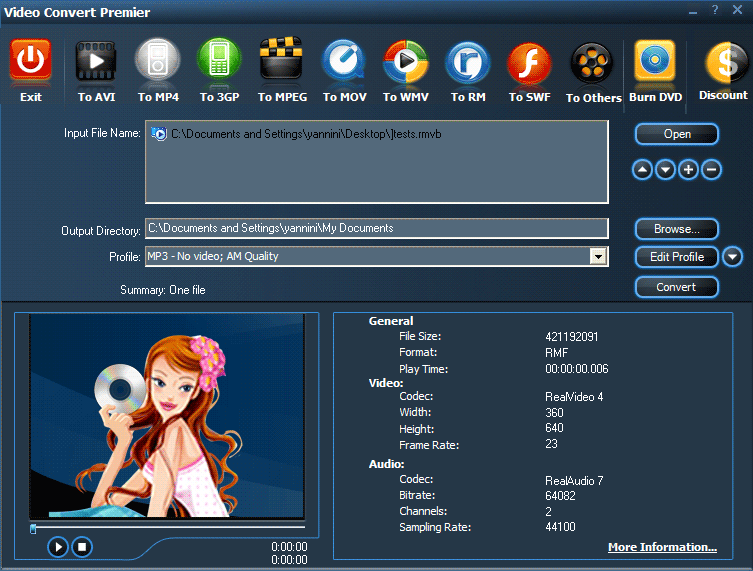The image size is (753, 571).
Task: Click the Sampling Rate value 44100
Action: 560,527
